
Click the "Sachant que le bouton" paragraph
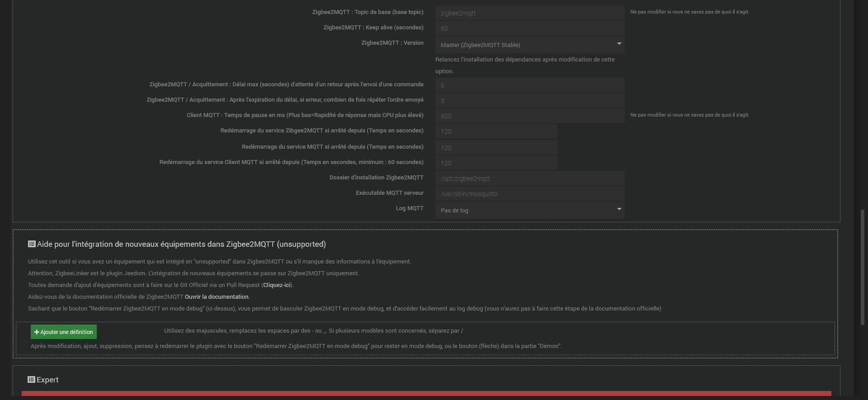[344, 309]
